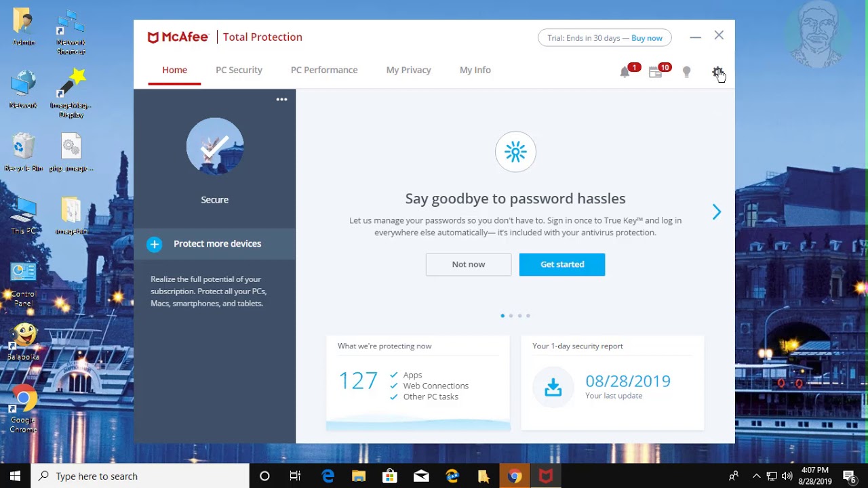Open the Admin desktop folder

(23, 27)
